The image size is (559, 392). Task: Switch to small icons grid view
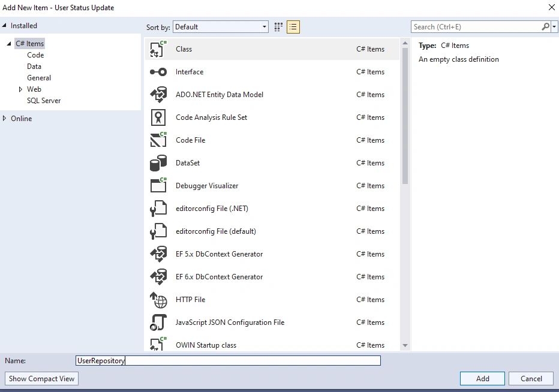(278, 27)
